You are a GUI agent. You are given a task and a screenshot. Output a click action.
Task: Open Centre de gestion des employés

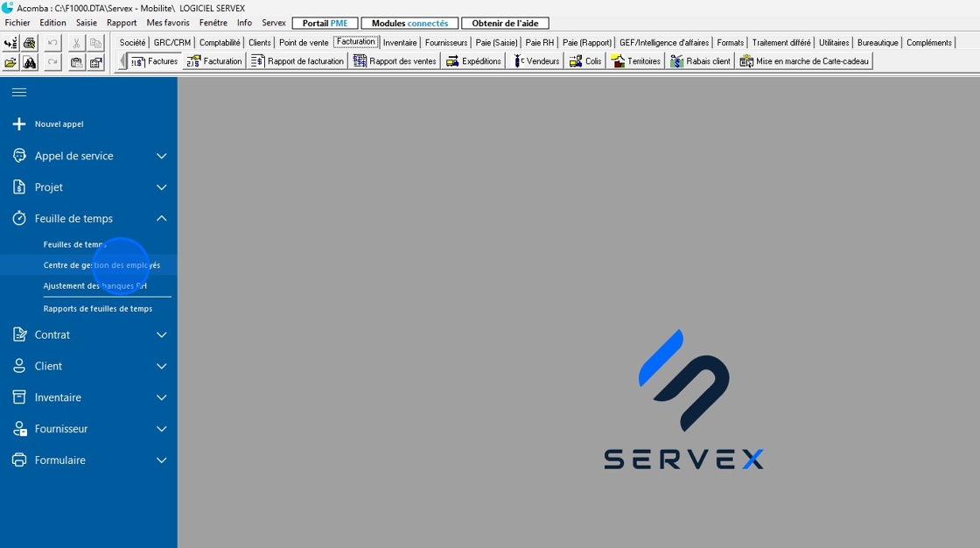point(101,265)
